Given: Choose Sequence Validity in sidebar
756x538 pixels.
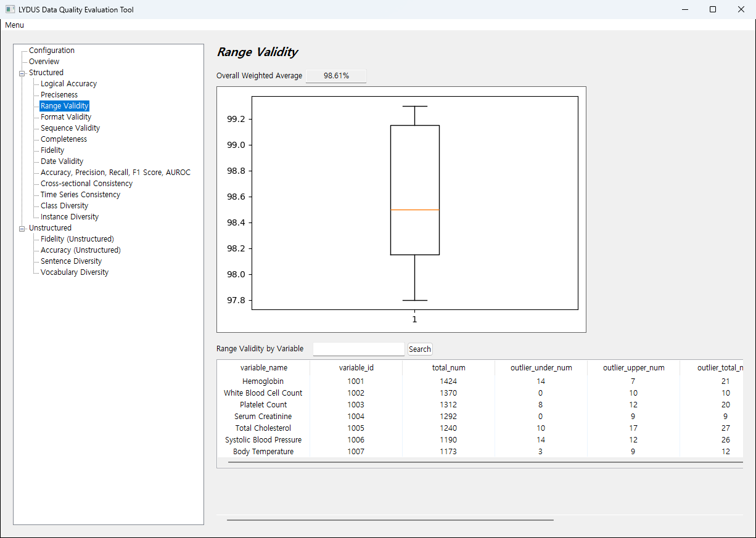Looking at the screenshot, I should pyautogui.click(x=70, y=128).
